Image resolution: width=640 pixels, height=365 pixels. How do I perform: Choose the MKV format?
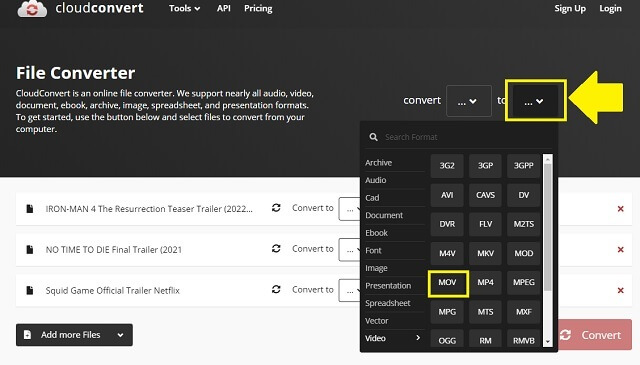(485, 253)
